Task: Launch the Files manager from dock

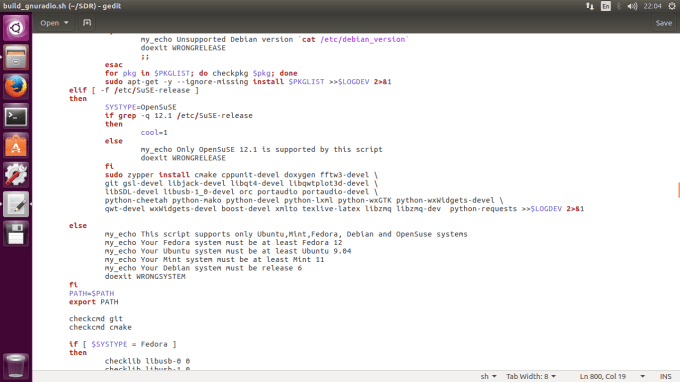Action: click(x=16, y=58)
